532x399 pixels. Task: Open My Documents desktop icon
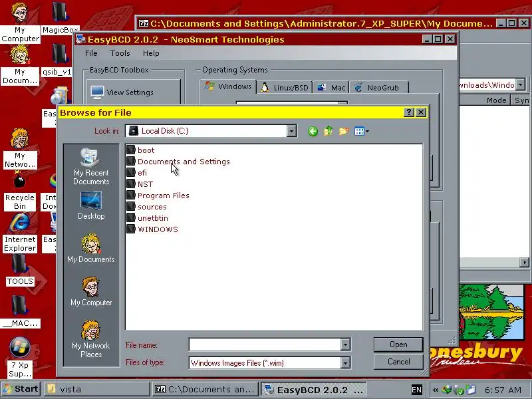coord(20,65)
